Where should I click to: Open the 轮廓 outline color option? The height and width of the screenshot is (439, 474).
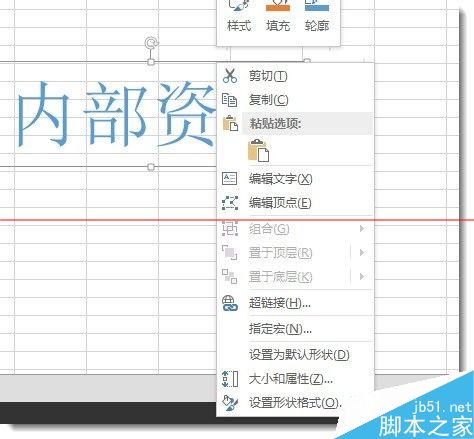317,17
